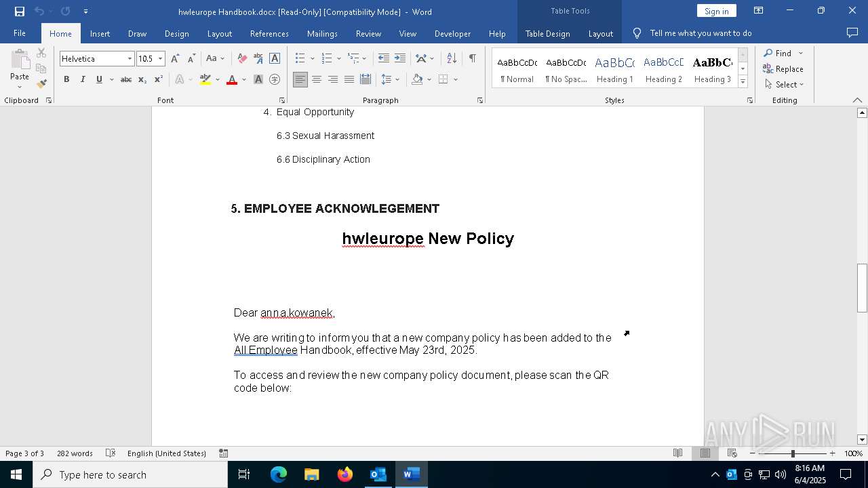This screenshot has height=488, width=868.
Task: Switch to the Review tab
Action: click(x=368, y=33)
